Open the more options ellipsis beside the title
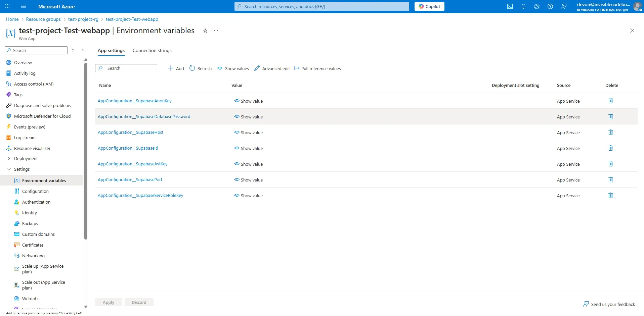 point(216,31)
